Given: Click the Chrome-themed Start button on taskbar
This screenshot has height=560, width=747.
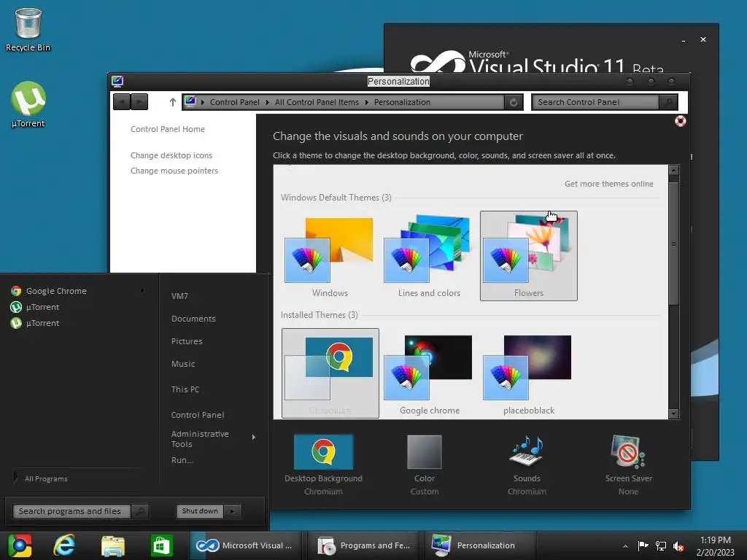Looking at the screenshot, I should (x=20, y=545).
